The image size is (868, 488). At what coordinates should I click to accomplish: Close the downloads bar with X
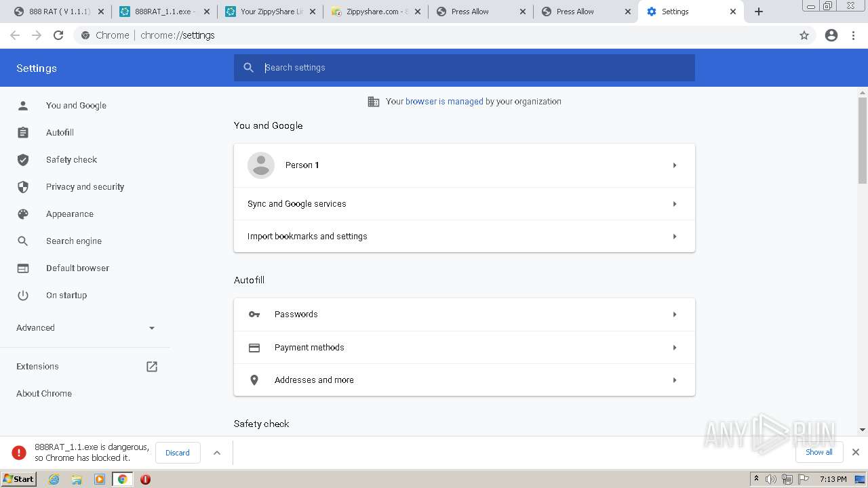pos(856,452)
